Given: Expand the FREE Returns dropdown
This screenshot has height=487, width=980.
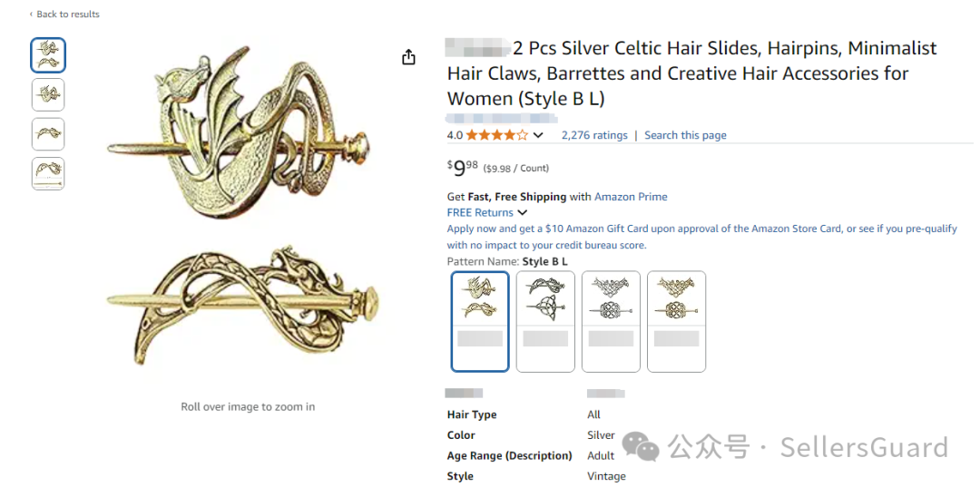Looking at the screenshot, I should (x=487, y=213).
